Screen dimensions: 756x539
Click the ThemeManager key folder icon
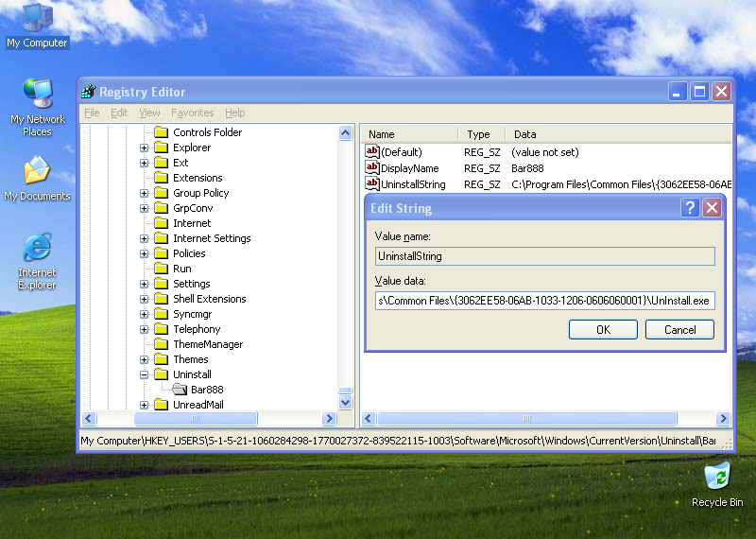[x=161, y=344]
